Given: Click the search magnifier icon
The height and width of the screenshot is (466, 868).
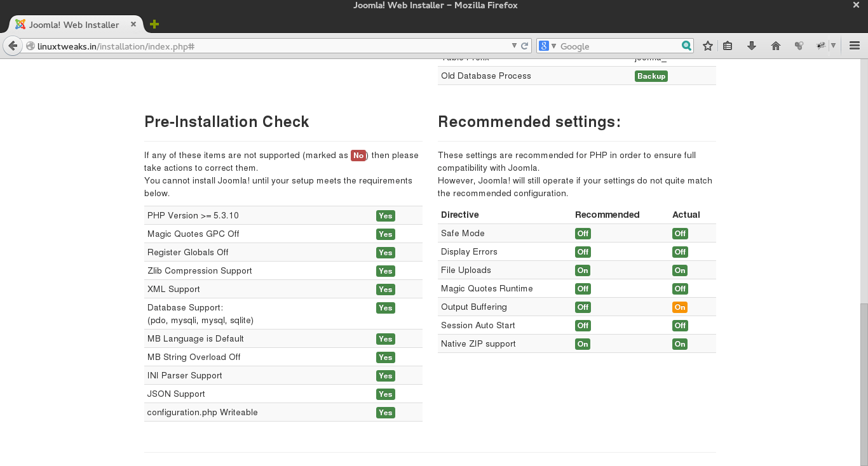Looking at the screenshot, I should [x=686, y=46].
